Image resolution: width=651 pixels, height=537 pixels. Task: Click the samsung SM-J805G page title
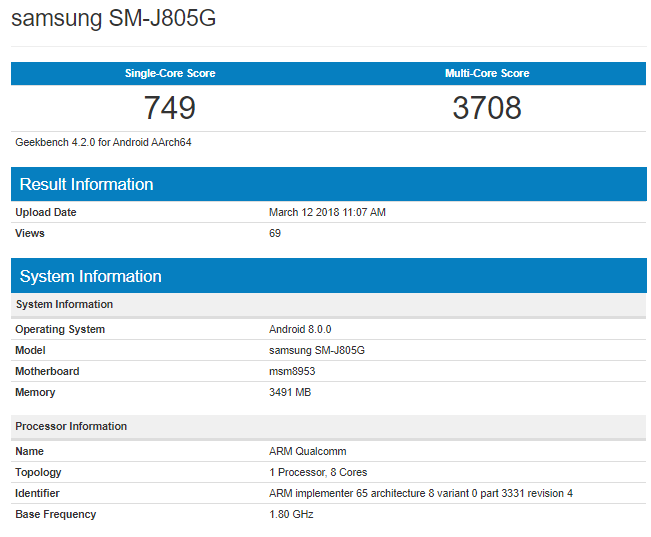[113, 19]
